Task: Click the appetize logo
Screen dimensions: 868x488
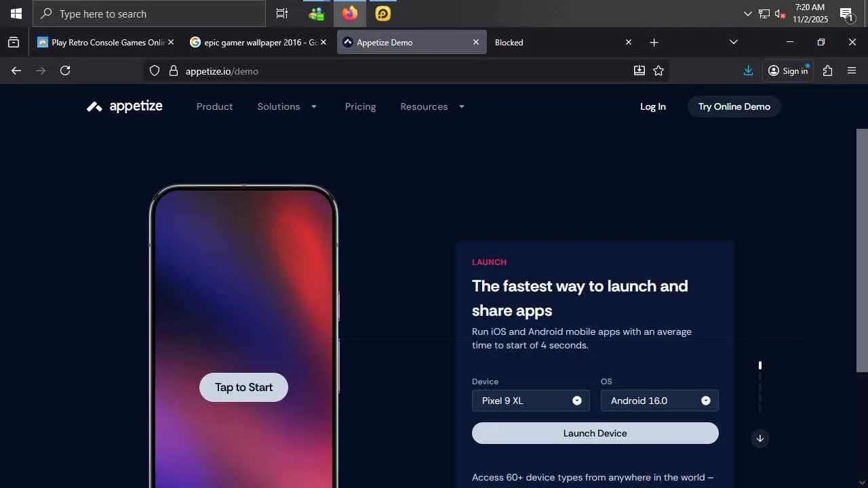Action: (x=125, y=106)
